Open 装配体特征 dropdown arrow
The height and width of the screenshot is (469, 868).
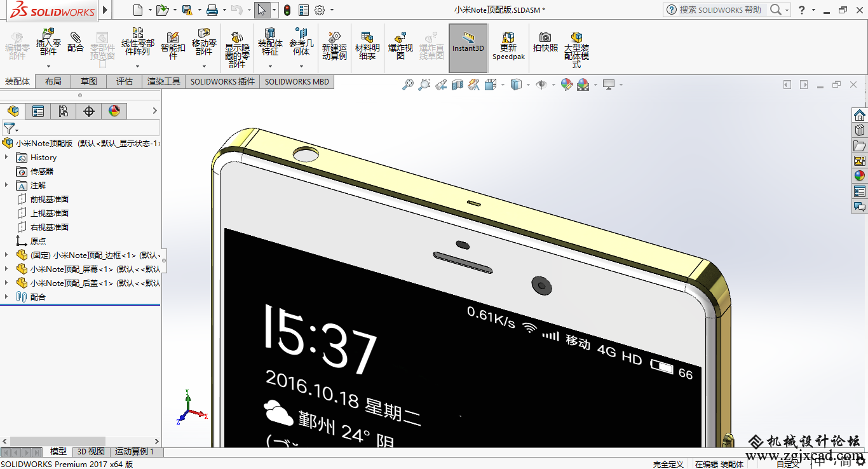click(270, 66)
